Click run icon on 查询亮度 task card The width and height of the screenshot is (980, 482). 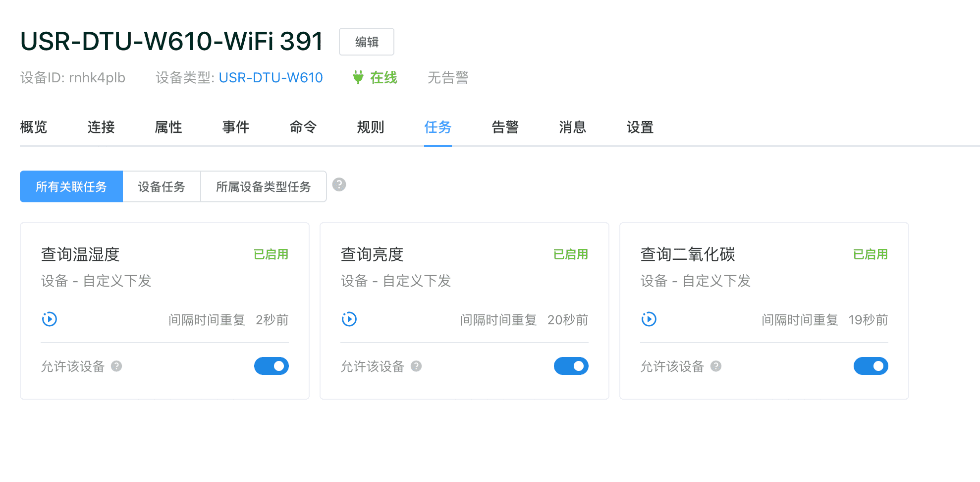pos(349,319)
